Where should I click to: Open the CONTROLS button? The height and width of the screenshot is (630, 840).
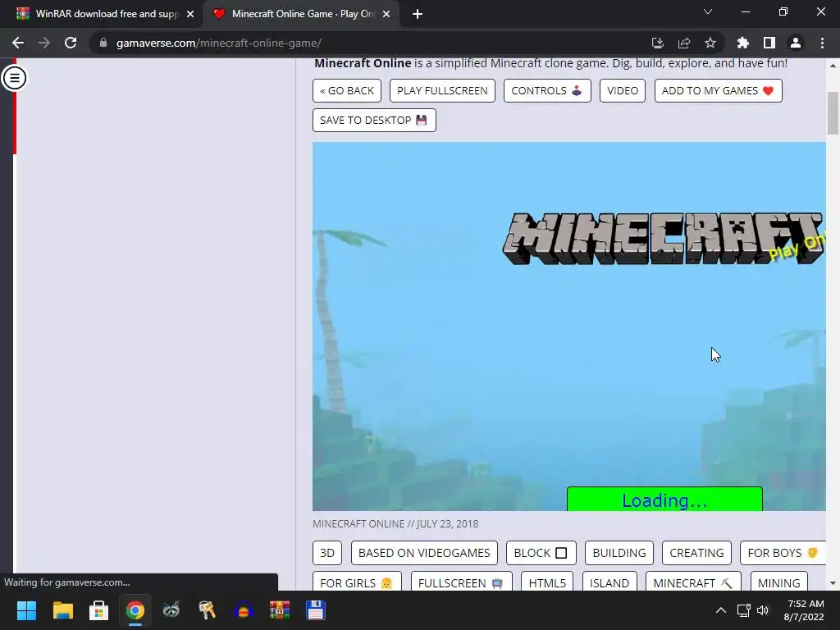coord(547,90)
